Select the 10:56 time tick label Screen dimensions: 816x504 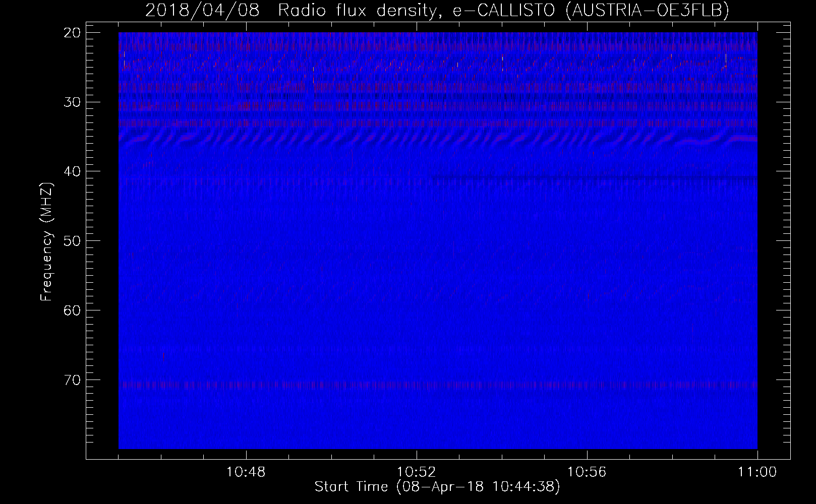pyautogui.click(x=587, y=472)
